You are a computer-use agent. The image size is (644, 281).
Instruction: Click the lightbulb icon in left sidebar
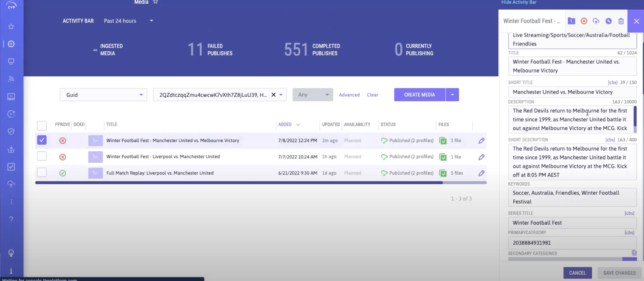11,253
